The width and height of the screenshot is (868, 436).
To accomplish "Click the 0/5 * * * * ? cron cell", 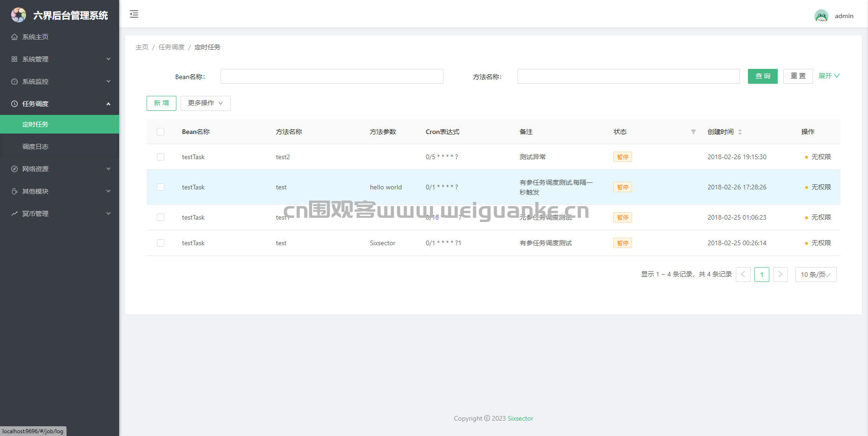I will tap(442, 157).
